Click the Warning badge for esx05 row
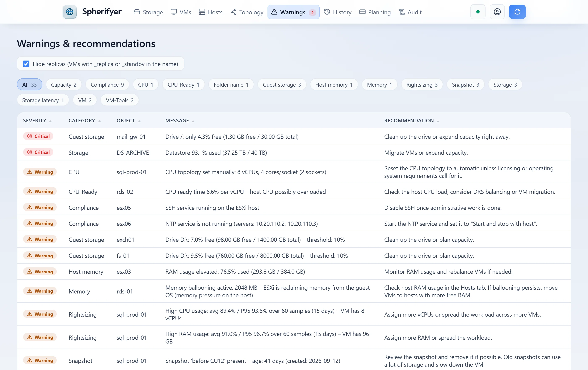This screenshot has width=588, height=370. click(40, 207)
